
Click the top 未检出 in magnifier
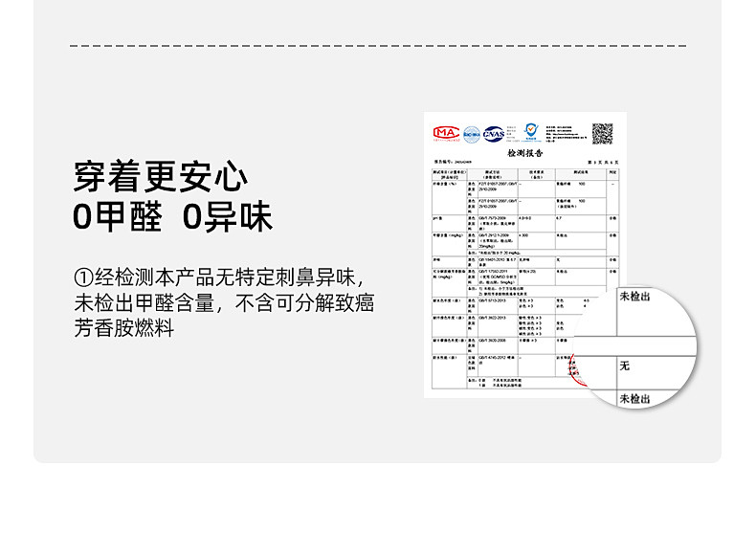(x=634, y=298)
